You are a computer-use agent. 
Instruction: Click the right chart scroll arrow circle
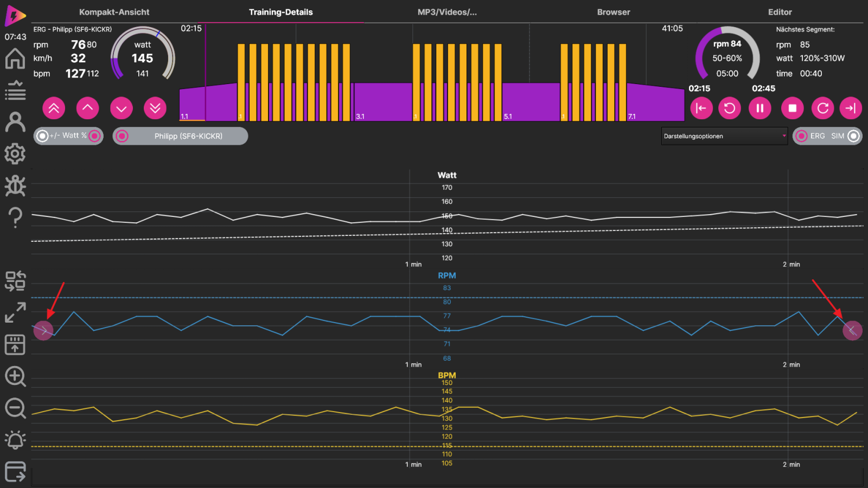pos(852,330)
